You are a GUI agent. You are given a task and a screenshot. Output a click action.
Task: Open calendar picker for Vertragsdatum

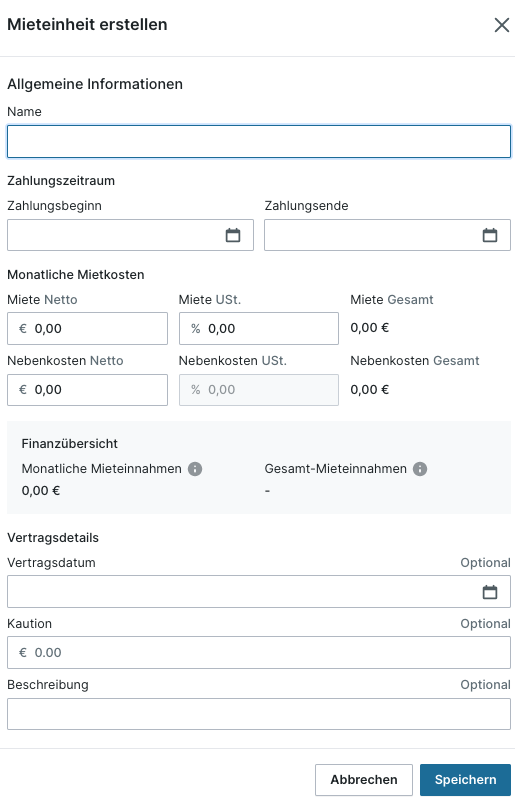tap(490, 592)
